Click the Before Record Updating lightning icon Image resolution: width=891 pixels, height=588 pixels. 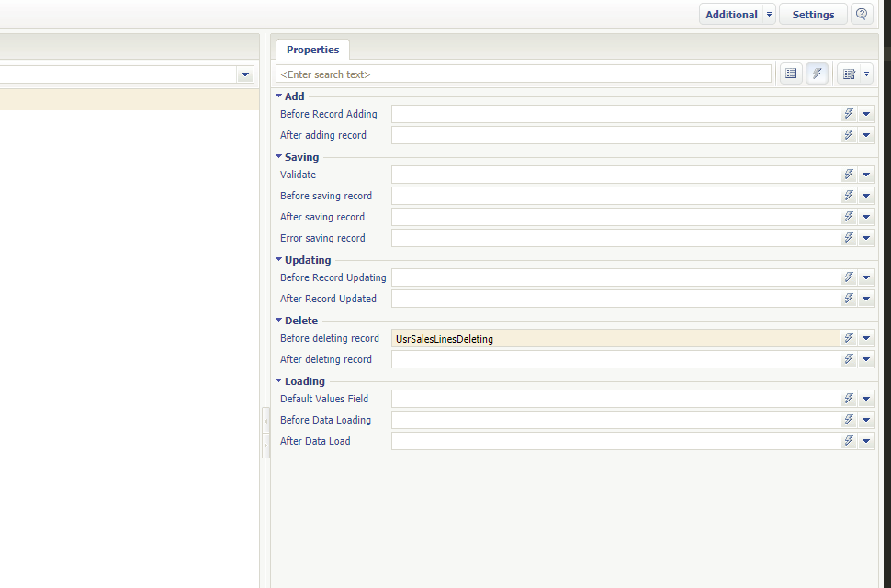click(849, 277)
